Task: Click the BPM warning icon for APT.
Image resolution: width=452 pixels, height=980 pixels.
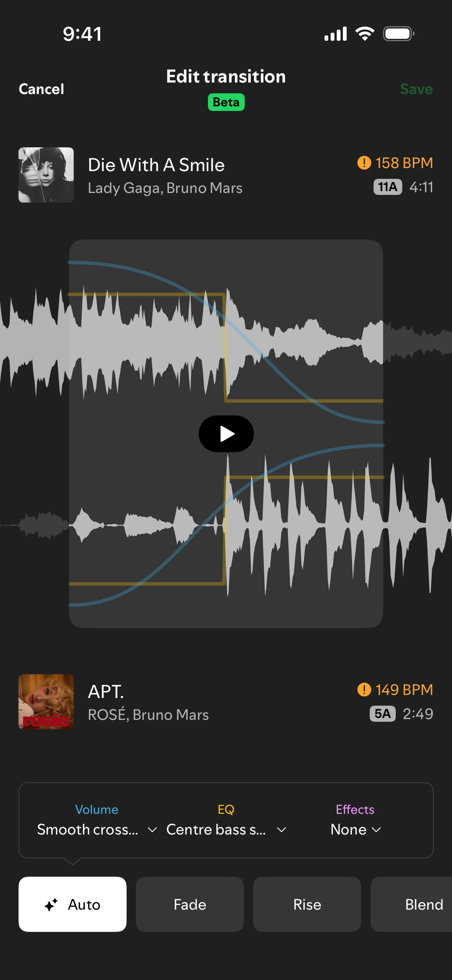Action: [x=364, y=689]
